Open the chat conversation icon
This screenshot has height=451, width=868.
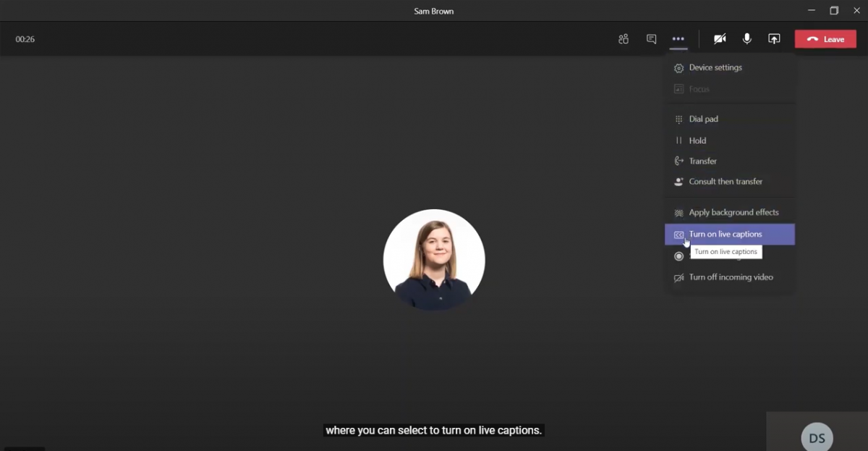(651, 39)
